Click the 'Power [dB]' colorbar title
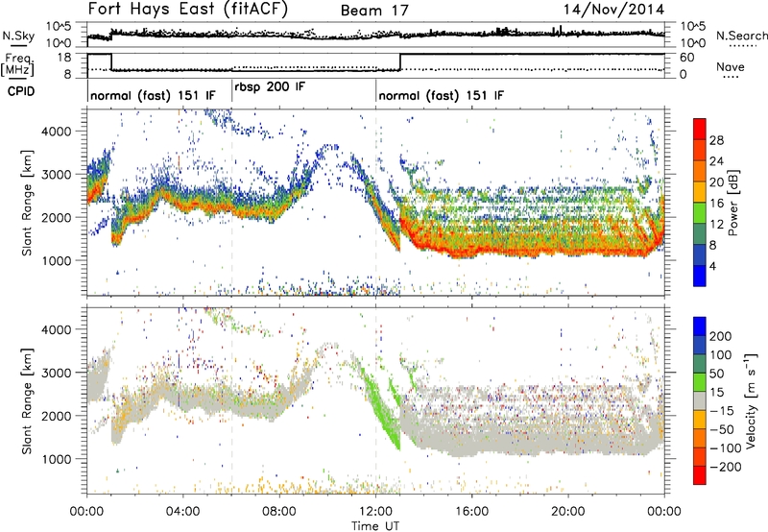Image resolution: width=768 pixels, height=532 pixels. click(x=732, y=203)
